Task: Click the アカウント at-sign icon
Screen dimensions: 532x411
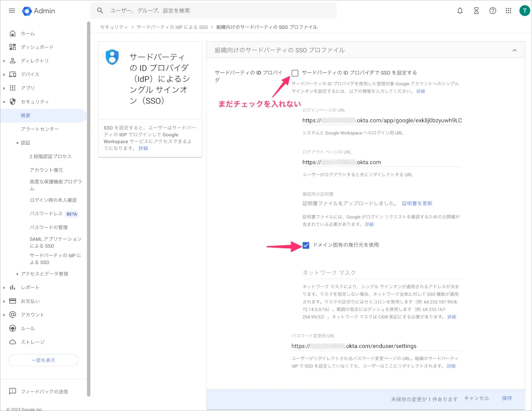Action: coord(12,315)
